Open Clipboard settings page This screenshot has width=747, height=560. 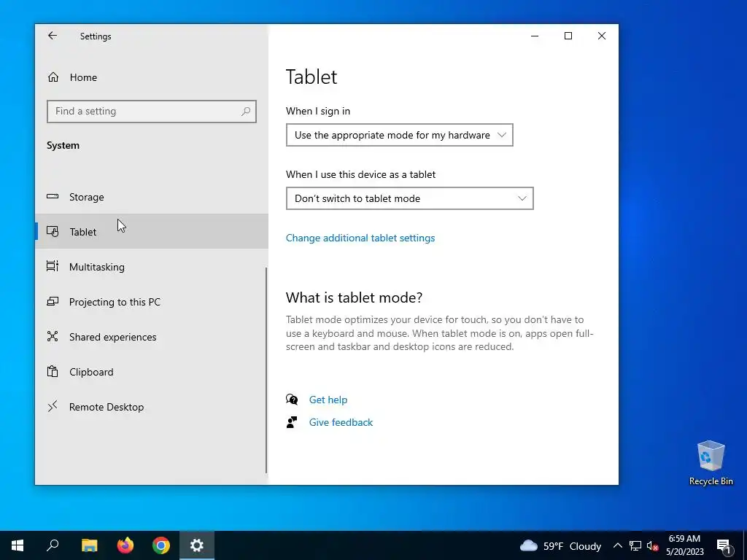click(x=152, y=372)
